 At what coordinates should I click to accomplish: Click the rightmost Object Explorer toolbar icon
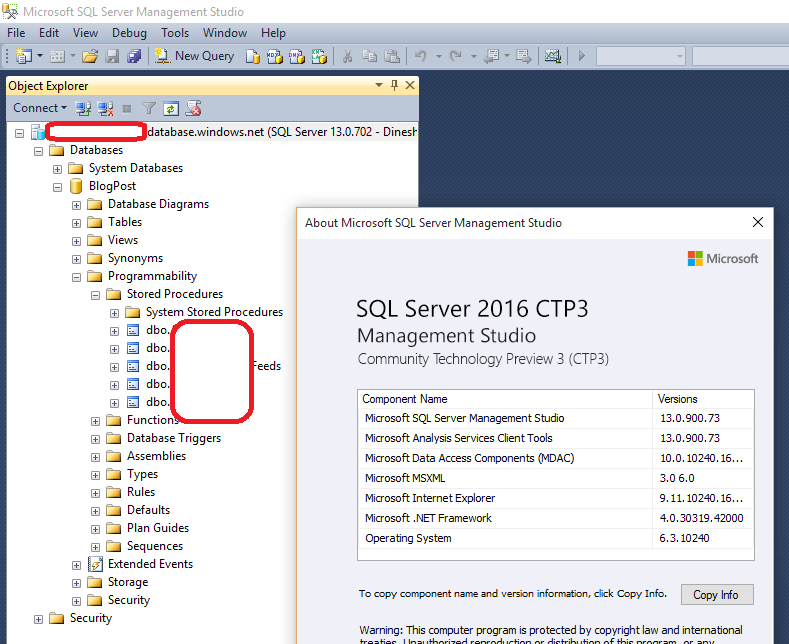193,108
